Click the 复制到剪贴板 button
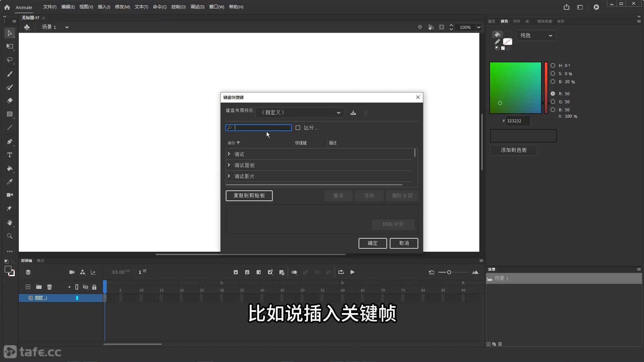Screen dimensions: 644x362 [x=249, y=196]
